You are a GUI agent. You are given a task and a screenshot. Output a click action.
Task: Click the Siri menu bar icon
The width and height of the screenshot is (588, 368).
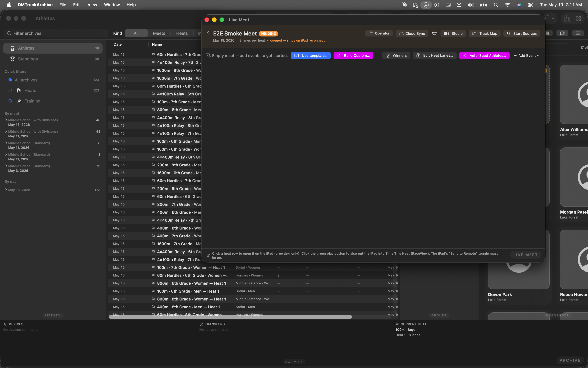(x=519, y=5)
